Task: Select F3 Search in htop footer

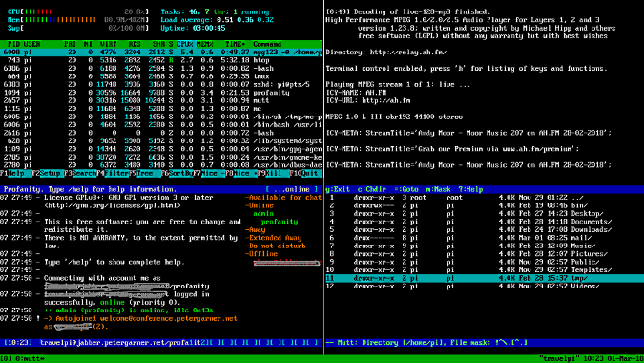Action: point(80,174)
